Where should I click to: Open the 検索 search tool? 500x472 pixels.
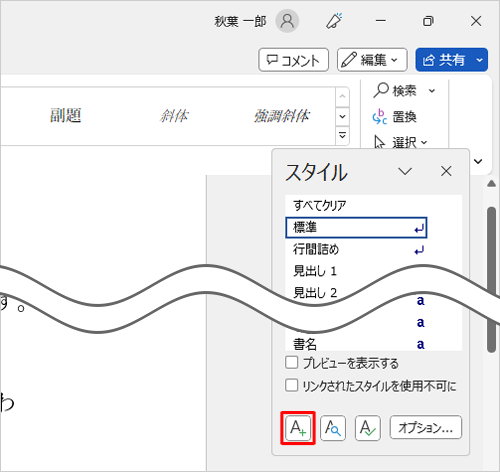tap(395, 90)
